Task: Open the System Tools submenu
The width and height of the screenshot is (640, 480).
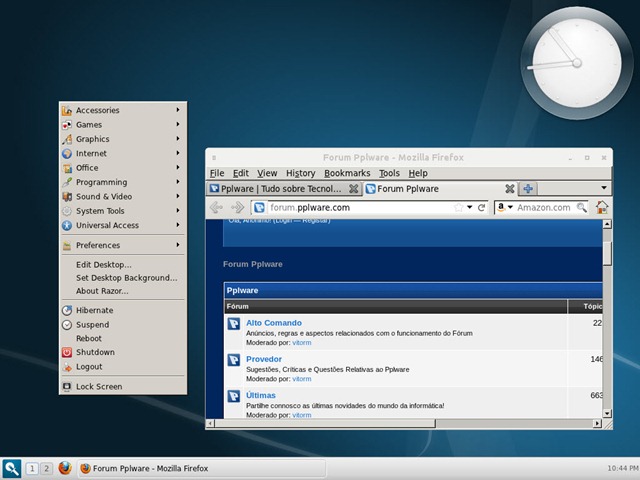Action: pos(122,211)
